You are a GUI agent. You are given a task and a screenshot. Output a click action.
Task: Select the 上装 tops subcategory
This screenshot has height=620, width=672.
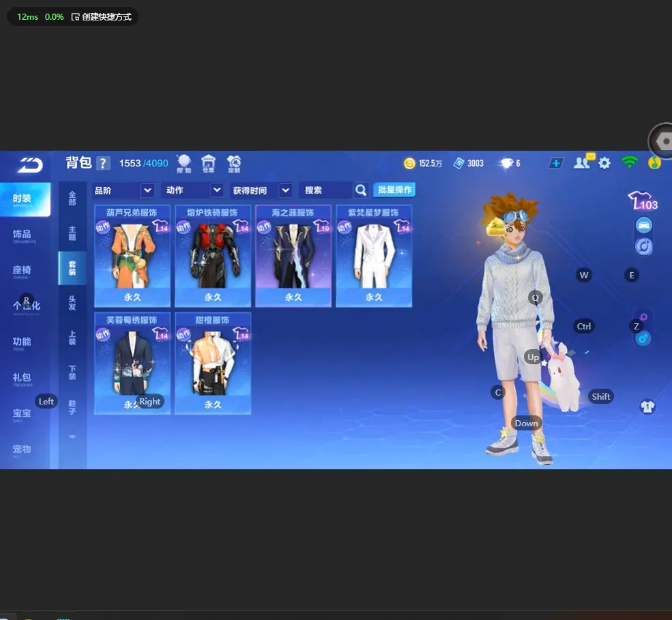click(x=72, y=338)
